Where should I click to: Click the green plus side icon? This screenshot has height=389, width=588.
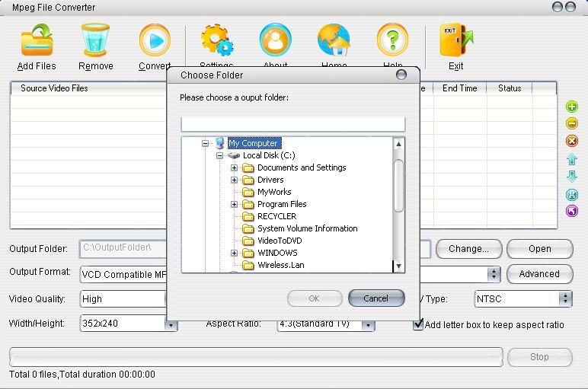point(571,107)
